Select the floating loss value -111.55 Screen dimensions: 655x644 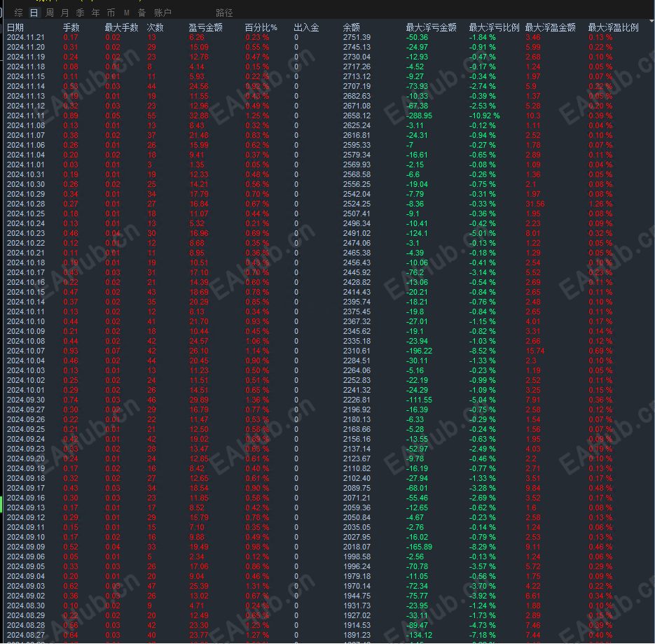tap(419, 400)
